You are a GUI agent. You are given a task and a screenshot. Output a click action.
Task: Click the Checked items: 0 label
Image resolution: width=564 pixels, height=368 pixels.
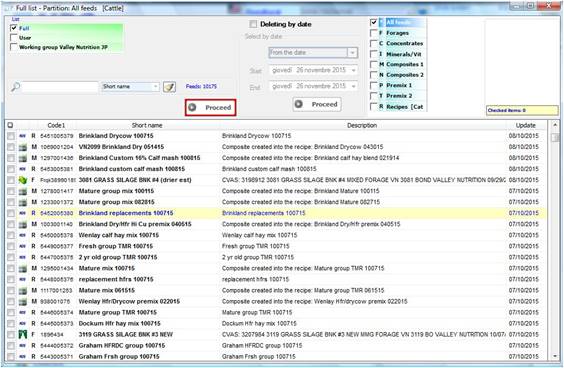(x=522, y=110)
